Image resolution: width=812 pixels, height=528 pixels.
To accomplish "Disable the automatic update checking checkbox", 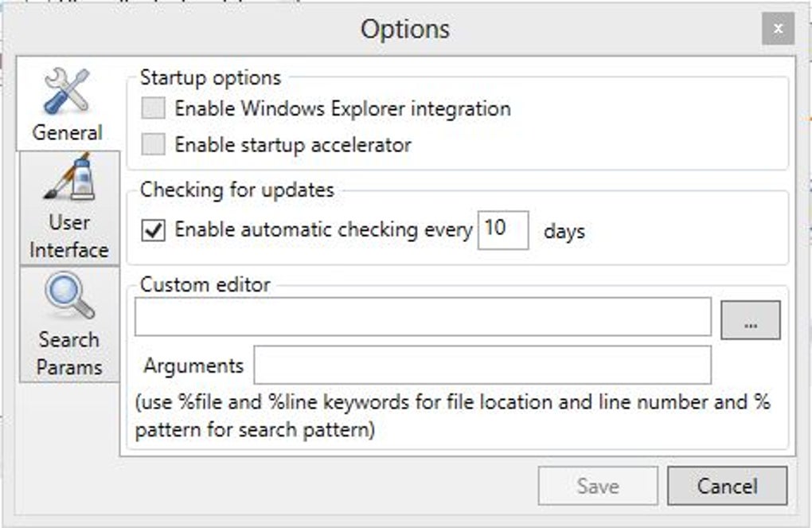I will point(153,230).
